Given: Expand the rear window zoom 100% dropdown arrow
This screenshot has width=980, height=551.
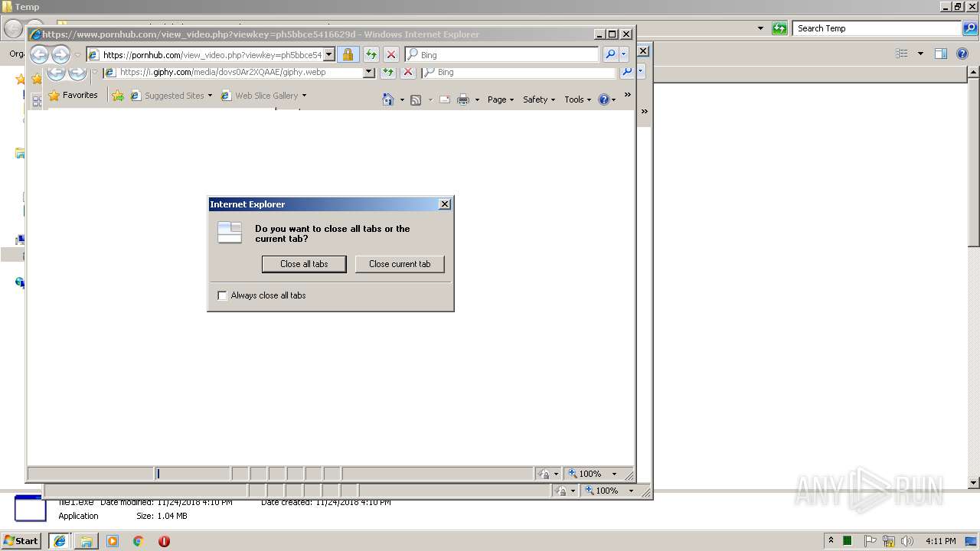Looking at the screenshot, I should (x=631, y=491).
